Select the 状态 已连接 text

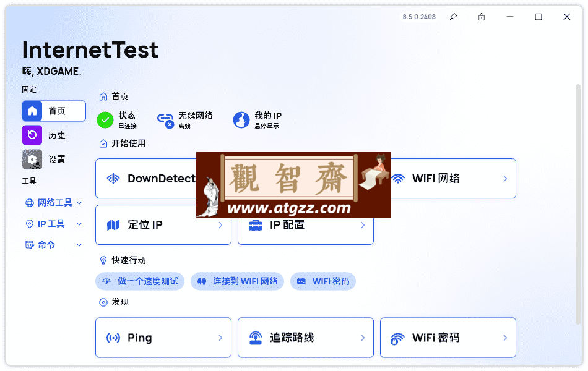[128, 120]
